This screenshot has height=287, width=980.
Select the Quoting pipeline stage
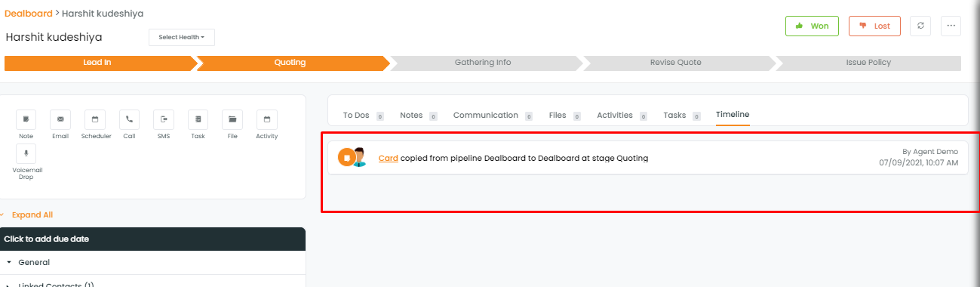click(292, 63)
